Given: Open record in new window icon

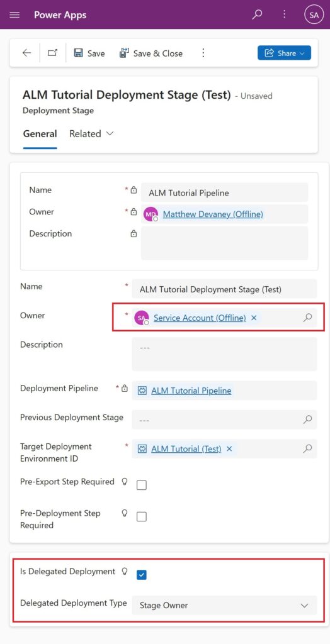Looking at the screenshot, I should click(x=52, y=53).
